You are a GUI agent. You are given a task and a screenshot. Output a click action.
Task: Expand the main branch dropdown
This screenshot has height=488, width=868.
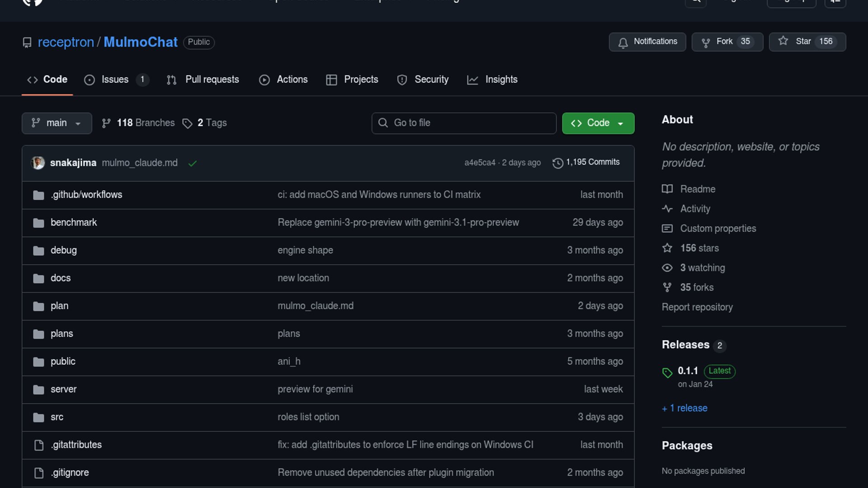[x=57, y=123]
